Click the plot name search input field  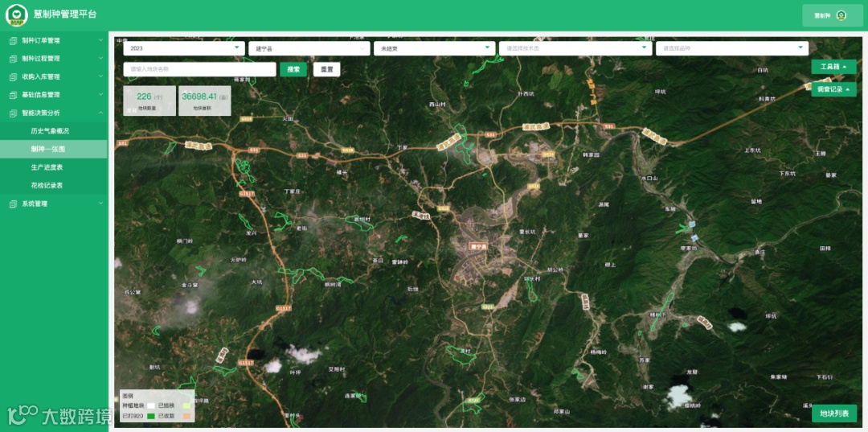click(199, 69)
